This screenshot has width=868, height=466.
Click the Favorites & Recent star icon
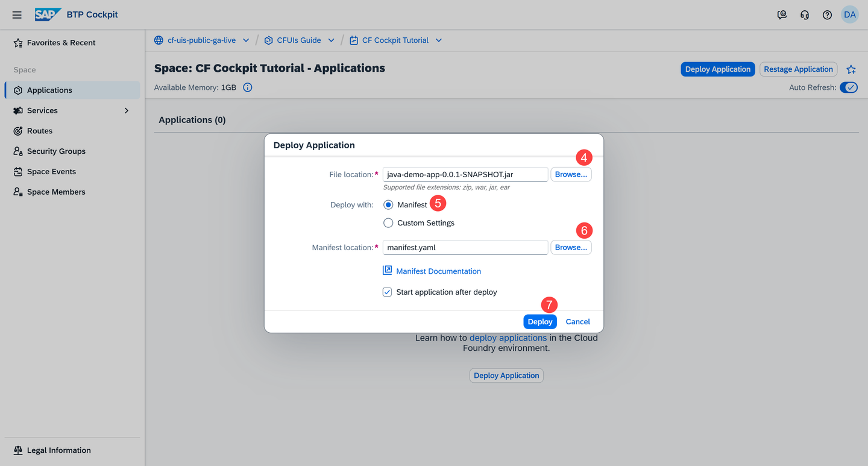(x=18, y=43)
